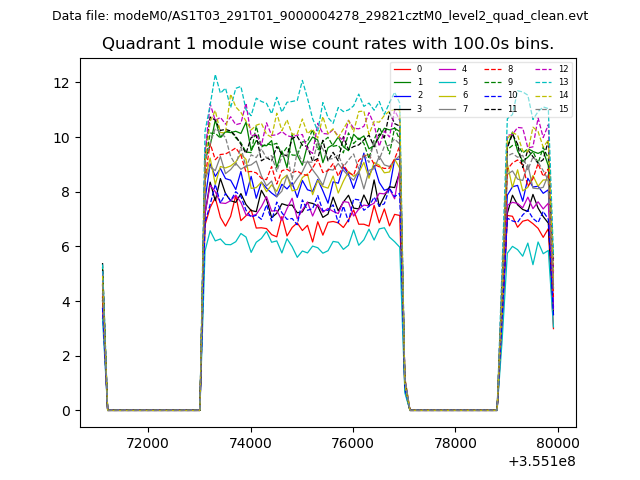Click the 76000 x-axis tick label
The image size is (640, 480).
pyautogui.click(x=353, y=442)
